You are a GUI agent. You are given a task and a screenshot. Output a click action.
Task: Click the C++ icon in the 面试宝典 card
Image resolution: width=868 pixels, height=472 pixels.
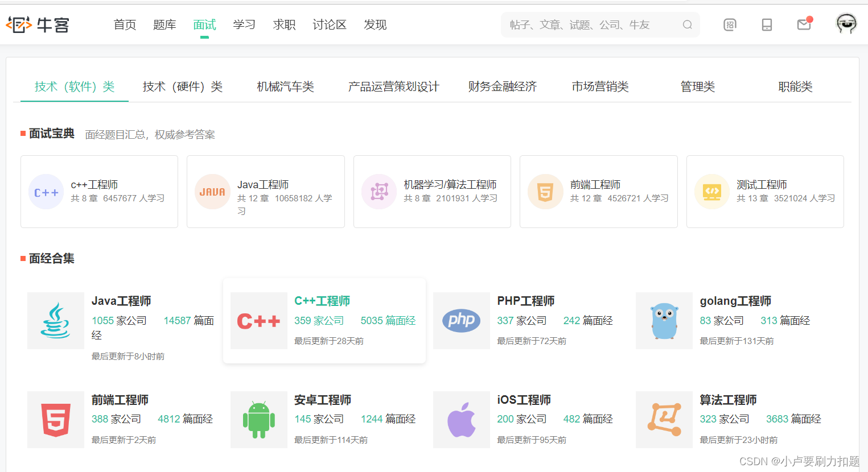tap(46, 192)
